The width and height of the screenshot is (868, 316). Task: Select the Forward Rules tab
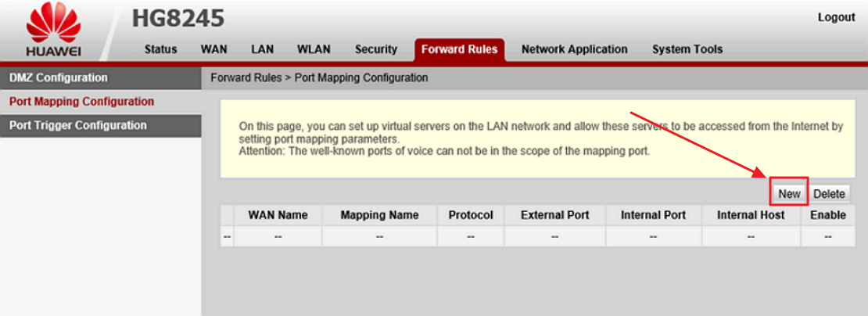(x=460, y=50)
